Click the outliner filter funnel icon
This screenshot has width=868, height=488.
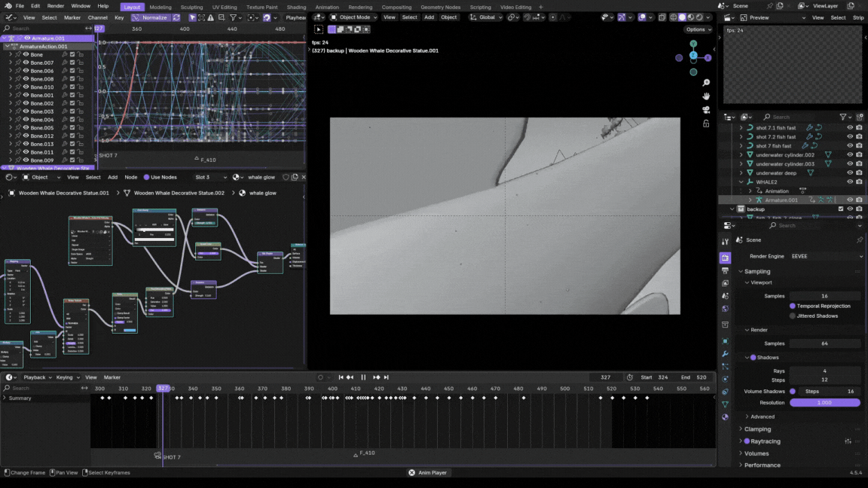click(x=843, y=117)
